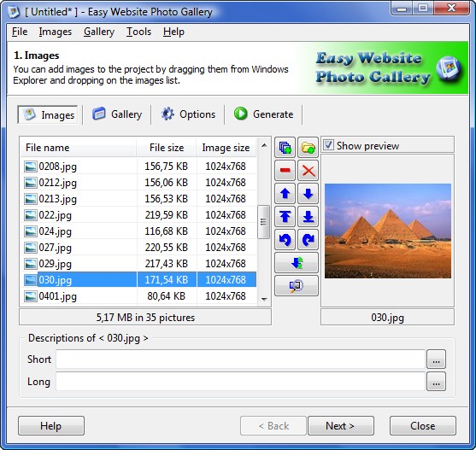The image size is (476, 450).
Task: Click the Help button at bottom
Action: pos(51,426)
